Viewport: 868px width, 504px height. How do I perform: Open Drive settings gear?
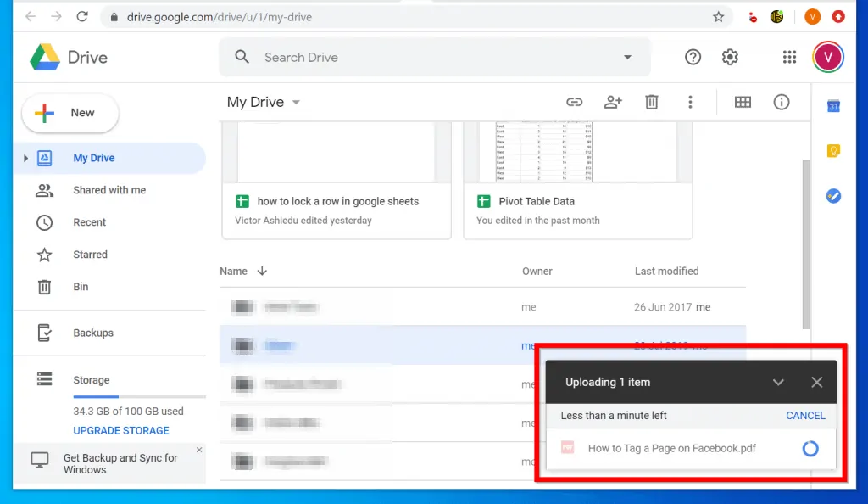click(730, 57)
